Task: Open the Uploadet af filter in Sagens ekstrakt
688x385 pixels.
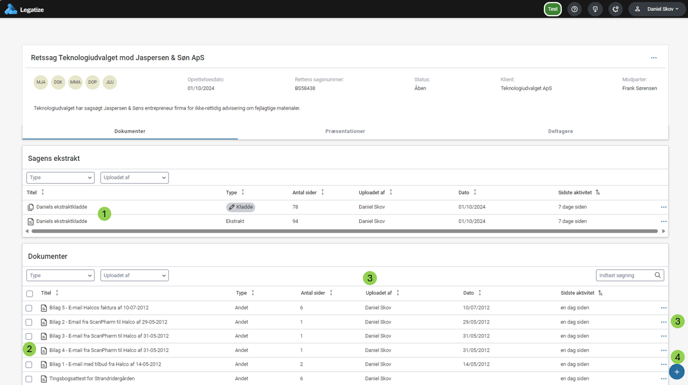Action: tap(134, 178)
